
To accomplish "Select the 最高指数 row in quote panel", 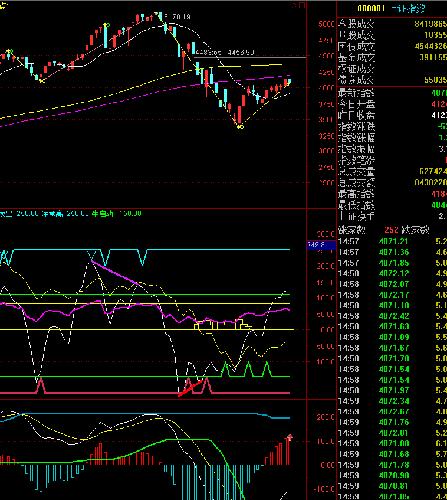I will pyautogui.click(x=392, y=194).
